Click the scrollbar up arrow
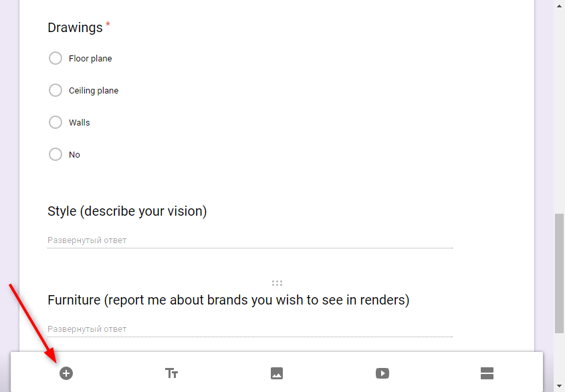This screenshot has height=392, width=565. pyautogui.click(x=560, y=5)
